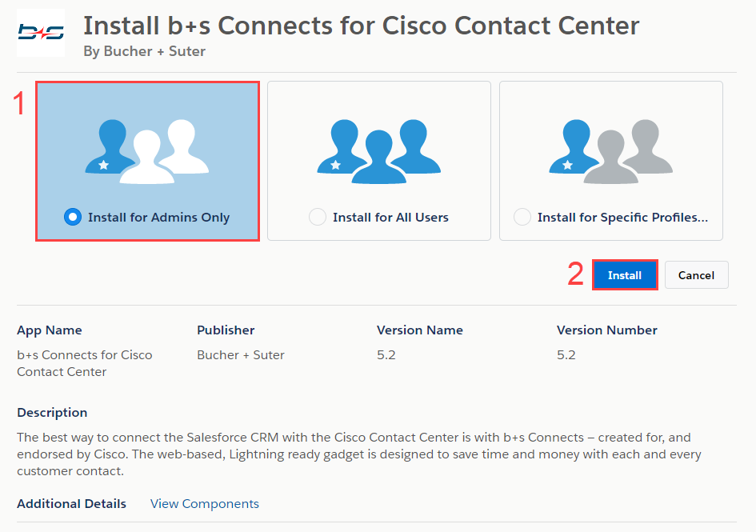This screenshot has width=756, height=532.
Task: Click the Version Number value 5.2
Action: coord(566,355)
